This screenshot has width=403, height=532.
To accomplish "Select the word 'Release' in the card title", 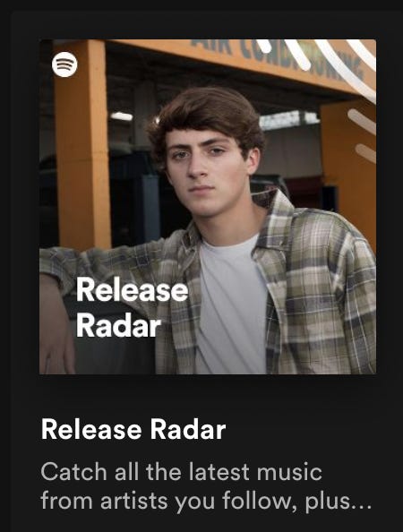I will coord(91,430).
